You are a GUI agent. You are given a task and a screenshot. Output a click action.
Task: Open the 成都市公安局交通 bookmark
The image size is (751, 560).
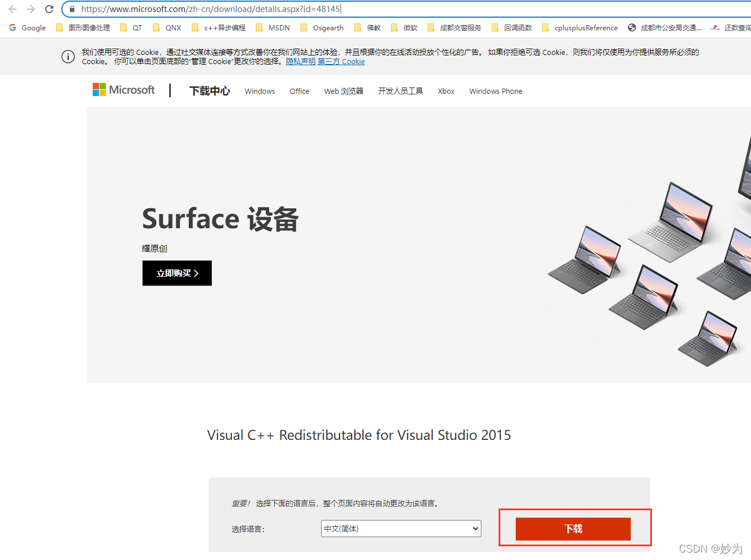(x=665, y=27)
